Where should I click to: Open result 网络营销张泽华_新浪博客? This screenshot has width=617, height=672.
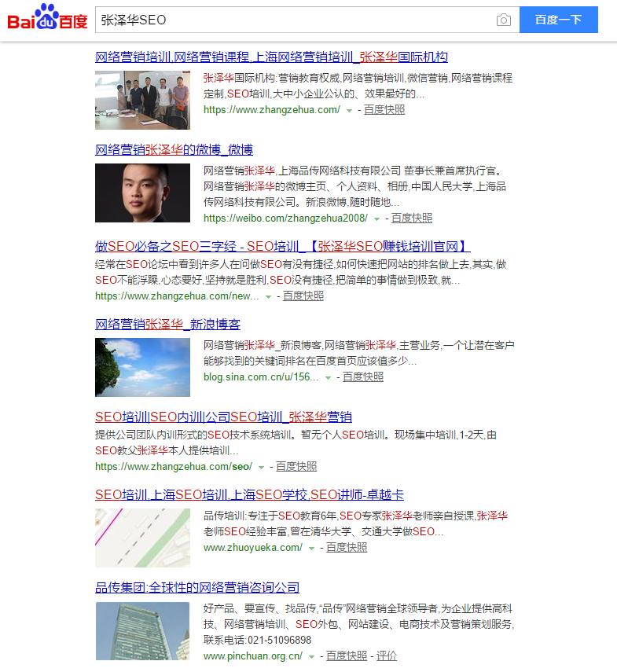pyautogui.click(x=167, y=324)
